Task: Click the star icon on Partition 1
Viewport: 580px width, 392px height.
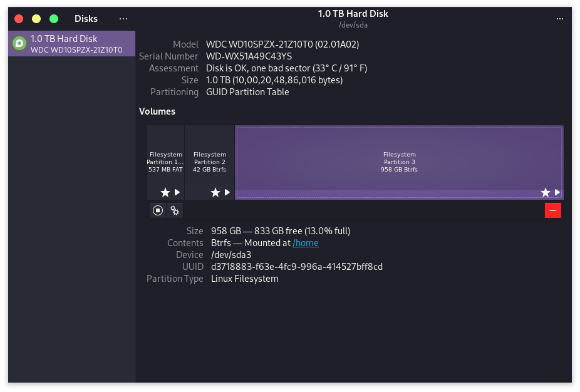Action: pyautogui.click(x=165, y=192)
